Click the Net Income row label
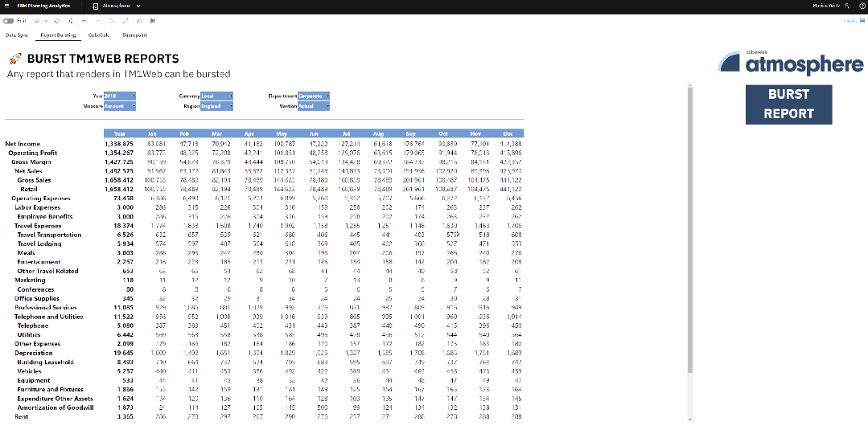Screen dimensions: 868x434 point(23,144)
